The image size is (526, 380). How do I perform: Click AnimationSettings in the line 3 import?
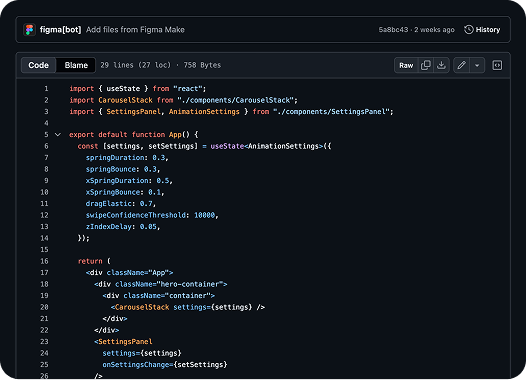[x=204, y=111]
